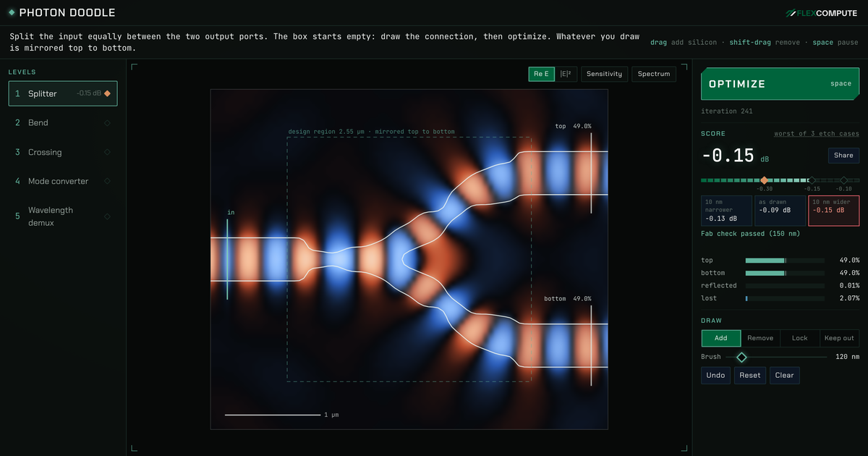Image resolution: width=868 pixels, height=456 pixels.
Task: Click the bottom port monitor label
Action: pyautogui.click(x=568, y=298)
